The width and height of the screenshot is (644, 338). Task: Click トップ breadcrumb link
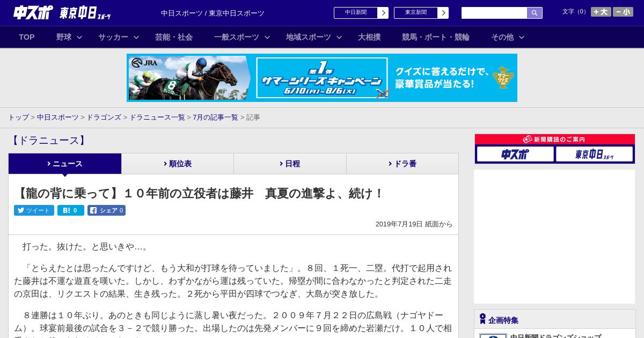18,117
